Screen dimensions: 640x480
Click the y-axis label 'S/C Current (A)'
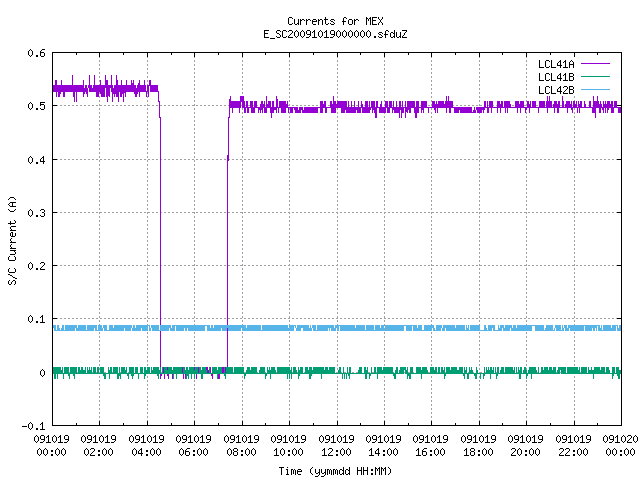coord(12,241)
